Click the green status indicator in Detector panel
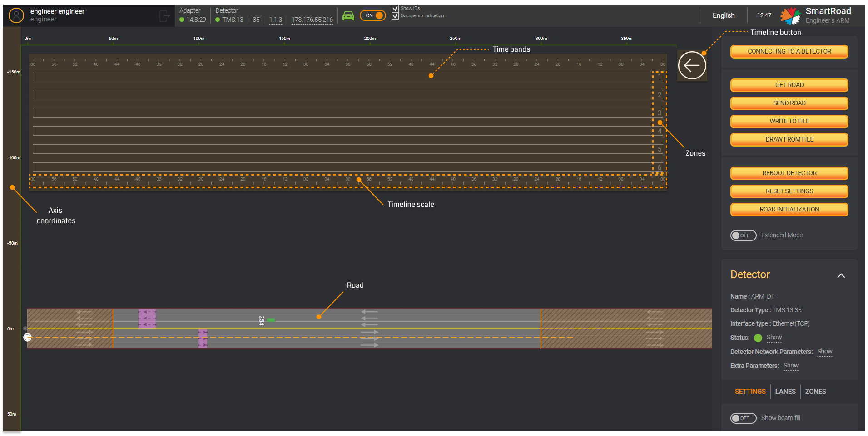This screenshot has width=868, height=436. coord(758,338)
